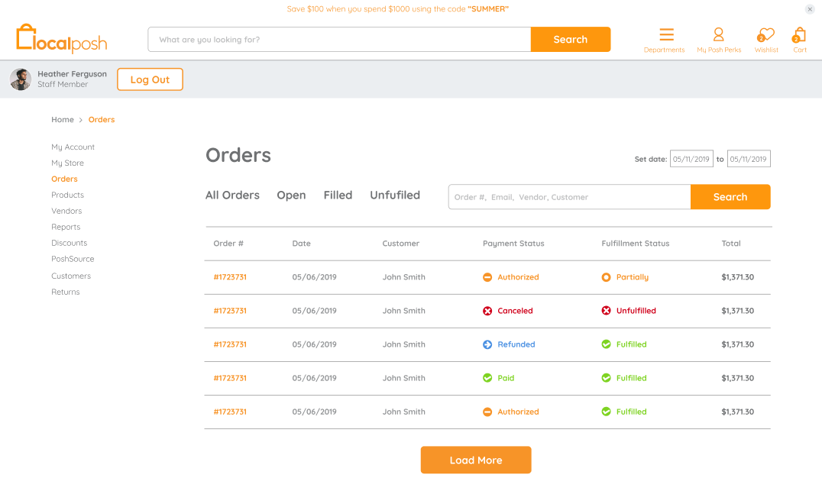Click the Fulfillment Status column header
Viewport: 822px width, 504px height.
pos(636,243)
